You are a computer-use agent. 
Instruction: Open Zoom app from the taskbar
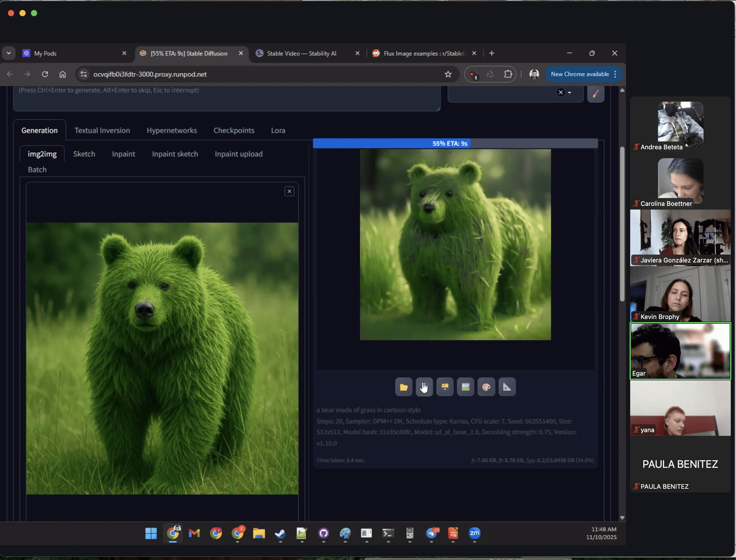pos(474,533)
